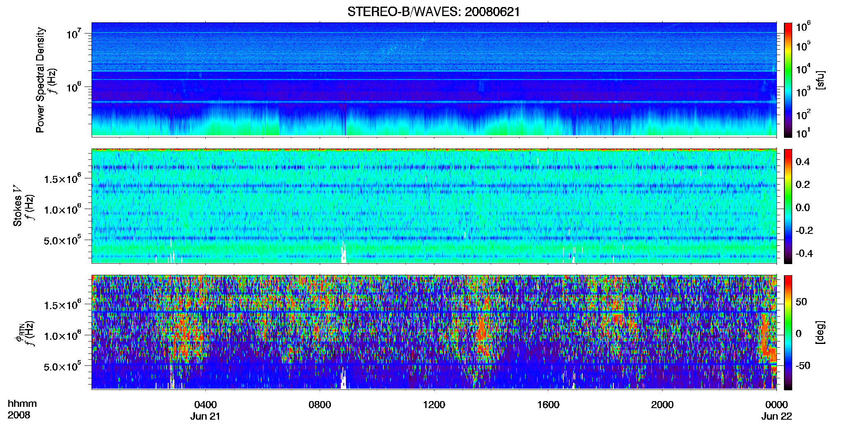Click the hhmm time format label
The height and width of the screenshot is (447, 868).
click(x=22, y=404)
